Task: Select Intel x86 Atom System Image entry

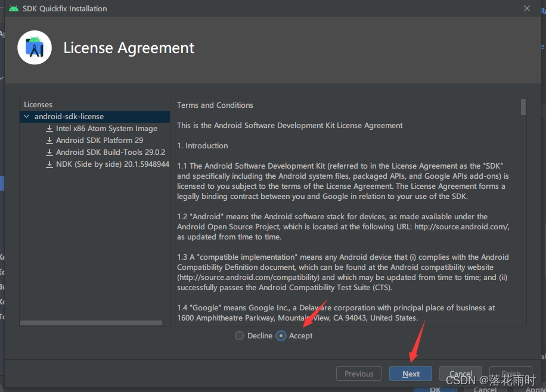Action: point(107,129)
